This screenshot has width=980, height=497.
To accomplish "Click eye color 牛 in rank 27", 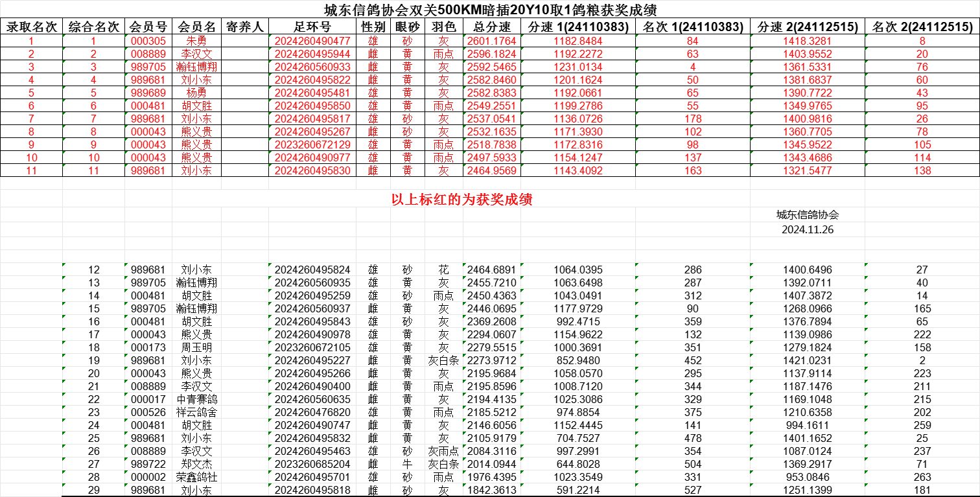I will click(x=407, y=464).
